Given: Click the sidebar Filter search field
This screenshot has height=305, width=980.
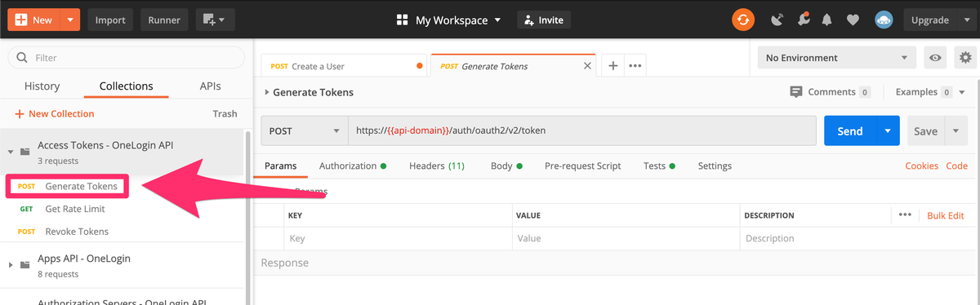Looking at the screenshot, I should tap(126, 58).
